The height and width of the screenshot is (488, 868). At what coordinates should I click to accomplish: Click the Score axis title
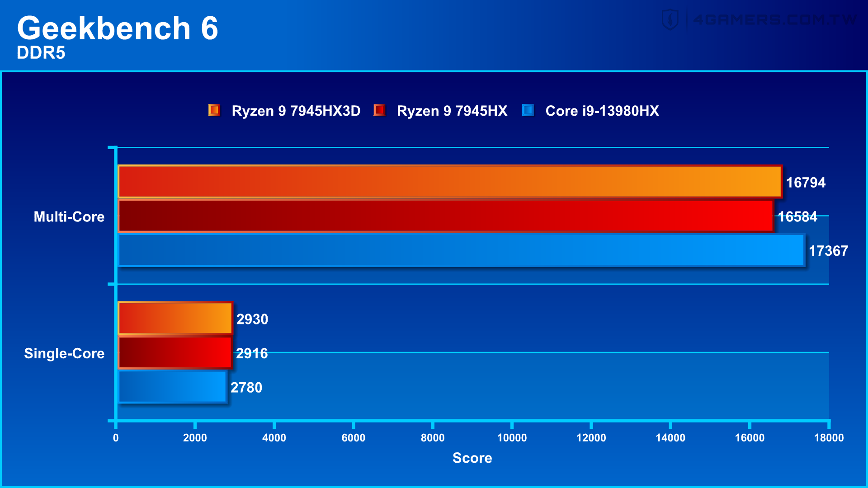coord(472,458)
